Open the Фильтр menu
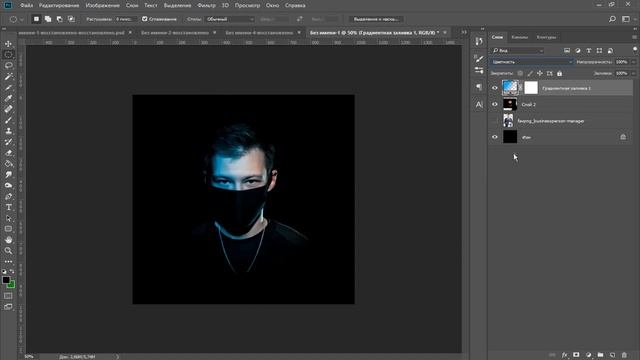Image resolution: width=640 pixels, height=360 pixels. (x=206, y=6)
